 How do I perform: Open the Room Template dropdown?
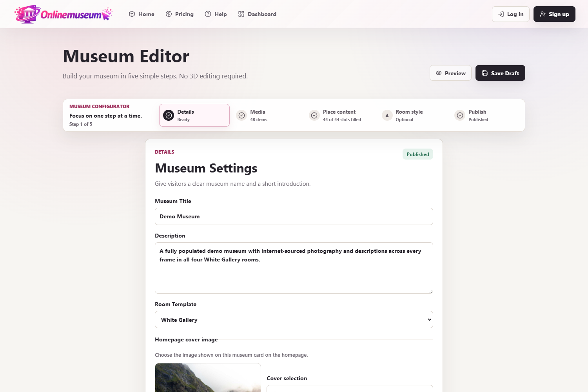[294, 319]
